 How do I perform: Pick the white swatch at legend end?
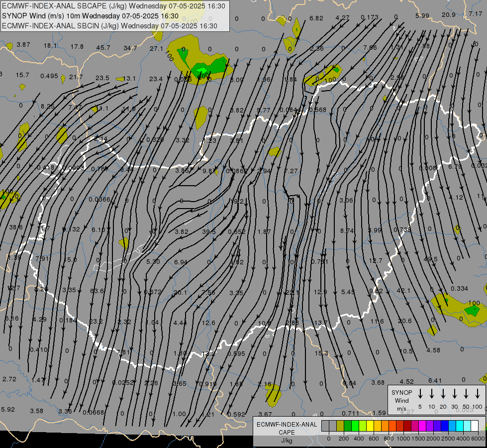click(x=474, y=426)
